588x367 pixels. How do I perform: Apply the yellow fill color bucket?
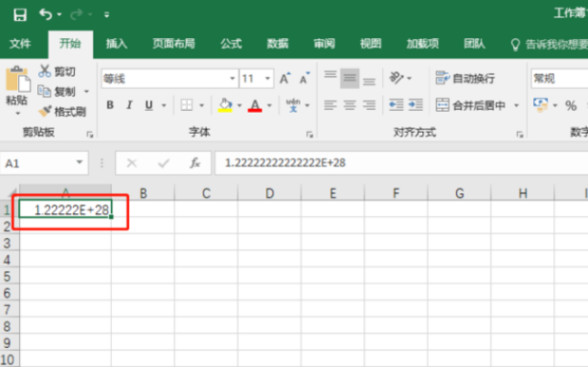(225, 105)
